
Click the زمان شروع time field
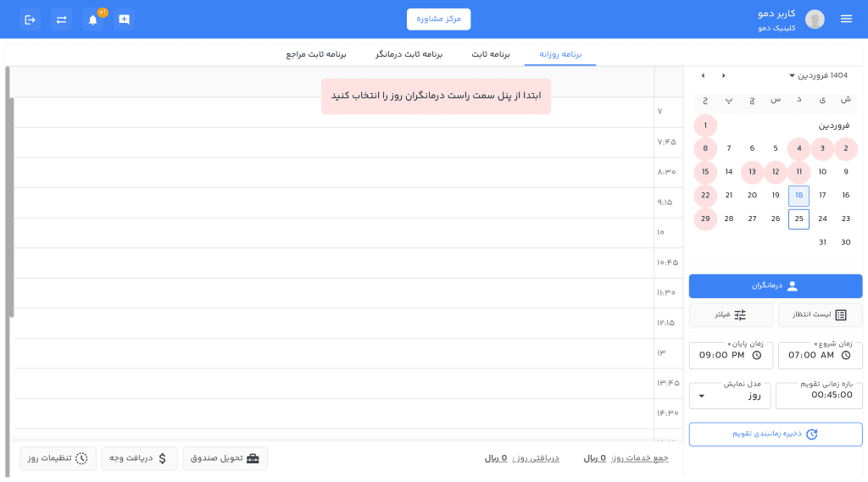820,355
